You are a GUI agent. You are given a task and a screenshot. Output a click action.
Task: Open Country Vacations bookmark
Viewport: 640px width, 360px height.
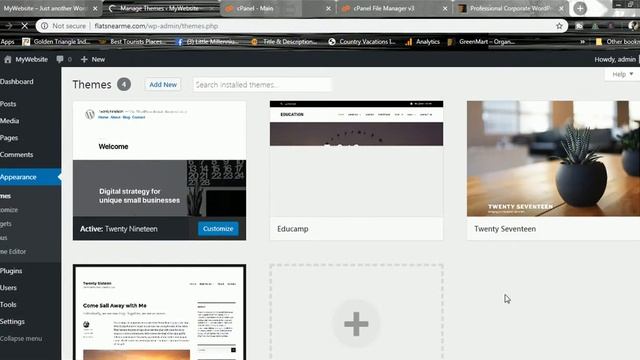coord(362,42)
